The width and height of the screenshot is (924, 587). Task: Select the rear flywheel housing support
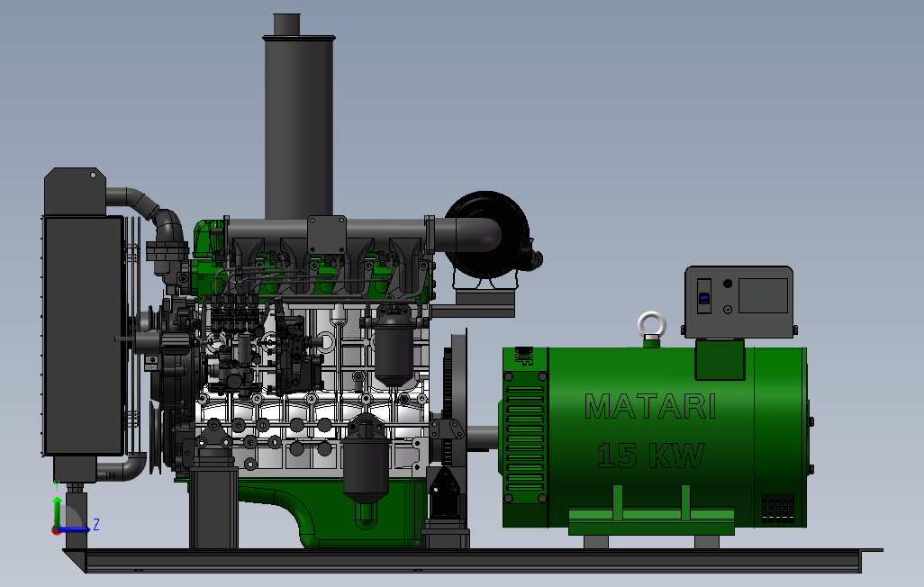pos(446,507)
